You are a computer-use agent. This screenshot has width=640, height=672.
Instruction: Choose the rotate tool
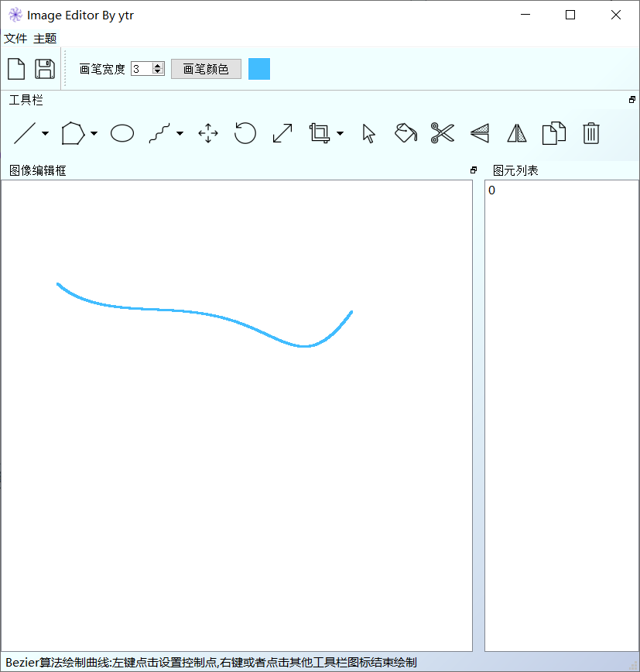(x=245, y=133)
